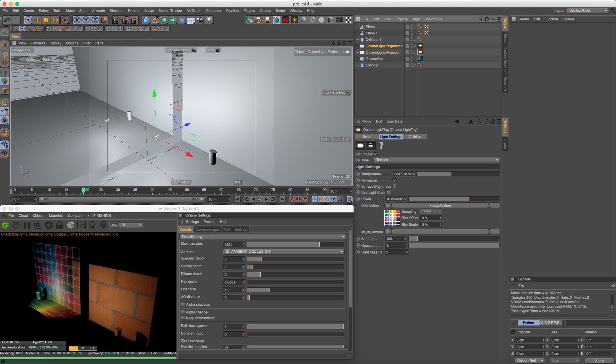Viewport: 616px width, 364px height.
Task: Click the lock resolution padlock icon
Action: pos(59,225)
